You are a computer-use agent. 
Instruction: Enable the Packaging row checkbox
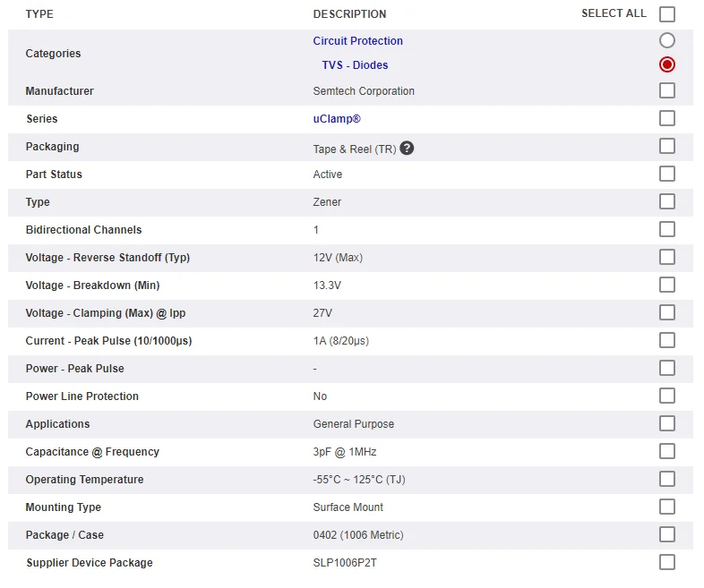tap(666, 146)
